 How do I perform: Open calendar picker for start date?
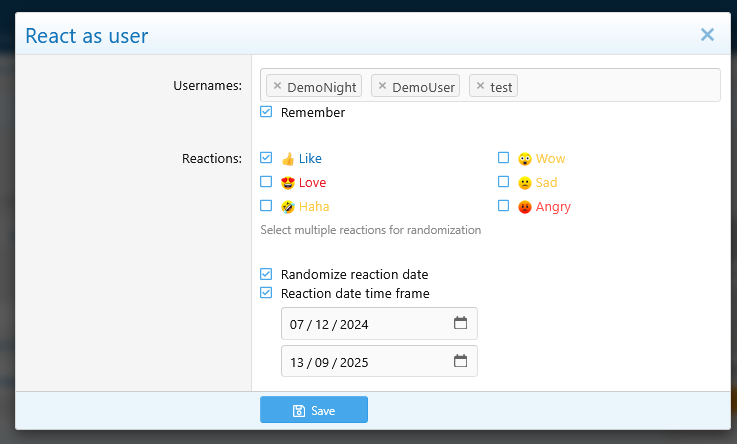tap(460, 324)
